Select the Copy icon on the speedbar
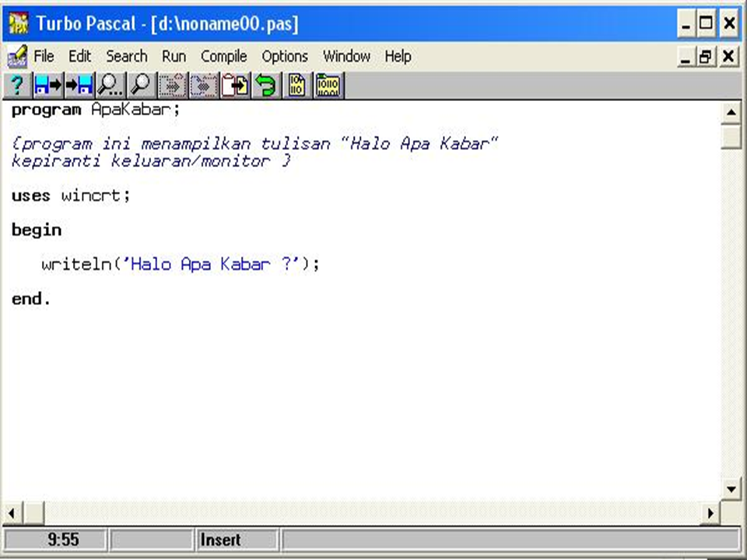The image size is (747, 560). click(x=202, y=86)
